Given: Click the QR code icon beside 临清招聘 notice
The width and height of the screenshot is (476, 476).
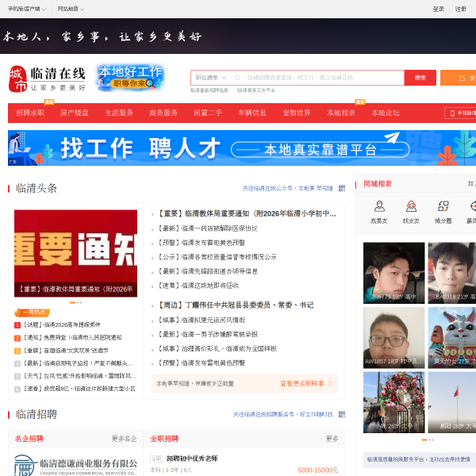Looking at the screenshot, I should pos(342,414).
